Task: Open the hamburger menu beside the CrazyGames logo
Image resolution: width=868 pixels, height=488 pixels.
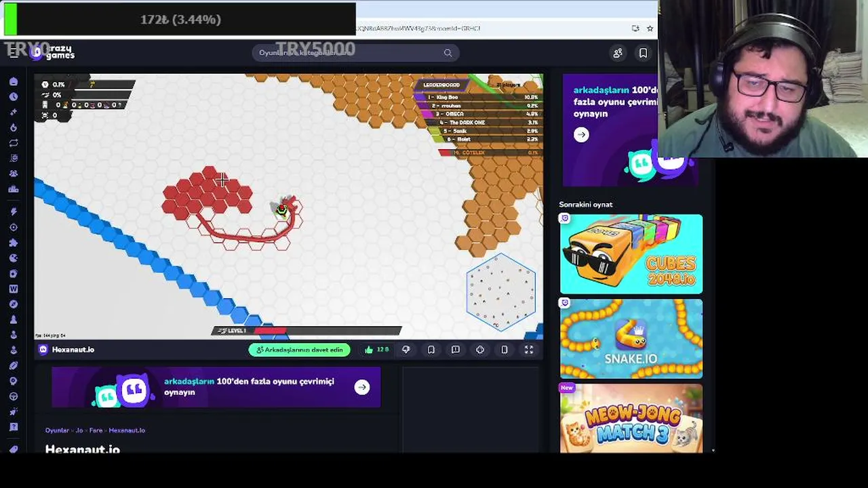Action: tap(14, 53)
